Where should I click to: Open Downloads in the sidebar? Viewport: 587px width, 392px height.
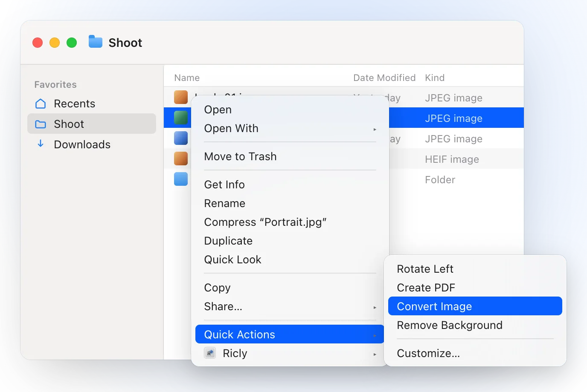tap(92, 144)
